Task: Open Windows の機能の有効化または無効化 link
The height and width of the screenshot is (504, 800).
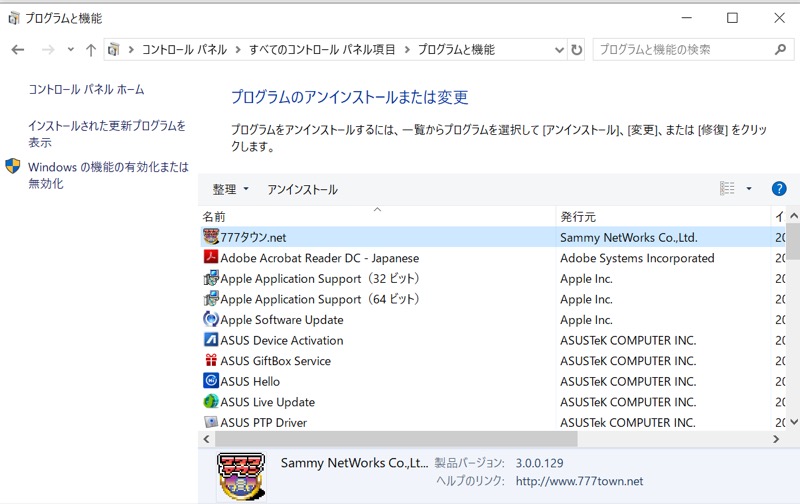Action: pyautogui.click(x=108, y=175)
